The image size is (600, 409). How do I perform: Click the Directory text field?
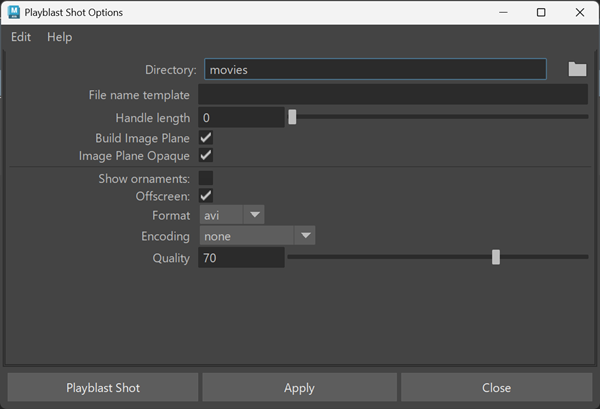tap(375, 70)
